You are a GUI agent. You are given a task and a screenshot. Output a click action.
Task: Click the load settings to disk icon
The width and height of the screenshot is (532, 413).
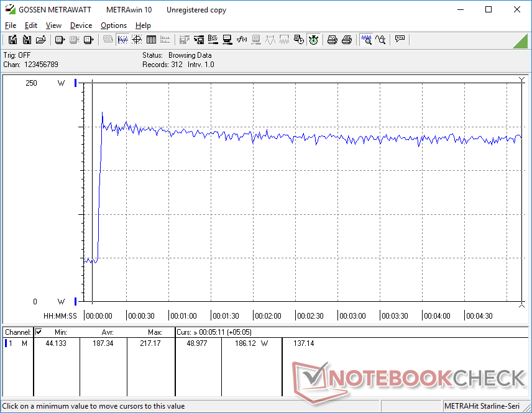click(199, 40)
